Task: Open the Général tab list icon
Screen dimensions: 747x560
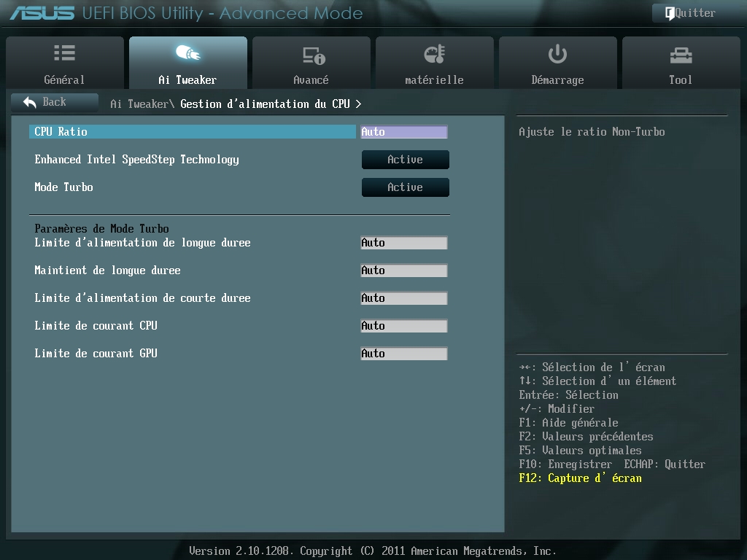Action: [x=64, y=52]
